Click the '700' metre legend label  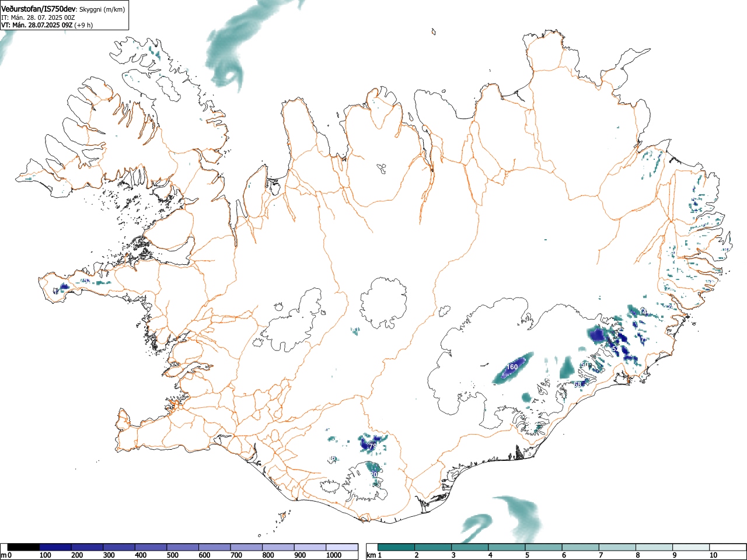(x=236, y=555)
